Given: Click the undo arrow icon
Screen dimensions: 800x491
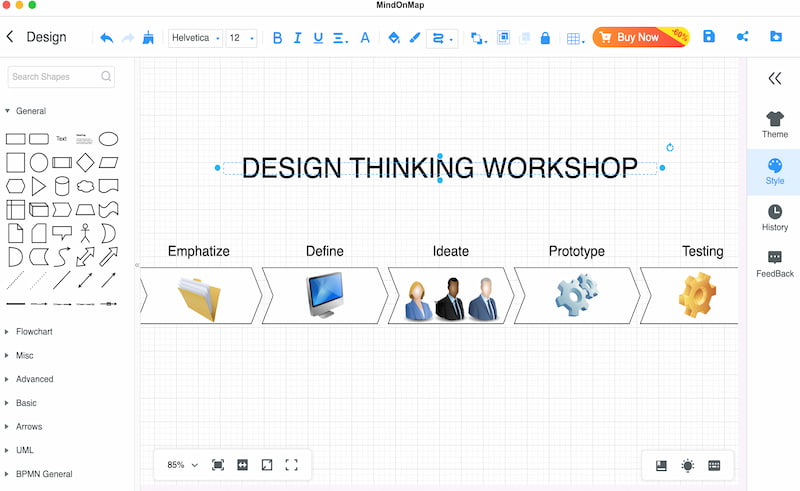Looking at the screenshot, I should [x=106, y=38].
